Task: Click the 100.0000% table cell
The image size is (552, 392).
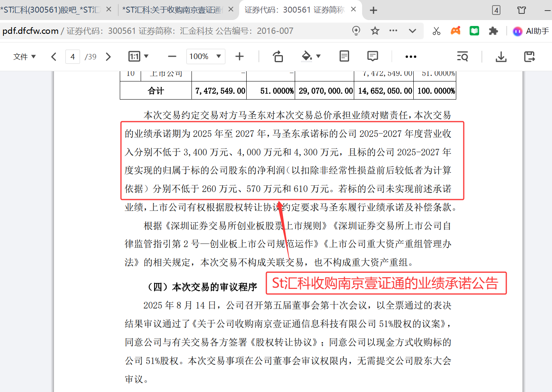Action: (x=435, y=91)
